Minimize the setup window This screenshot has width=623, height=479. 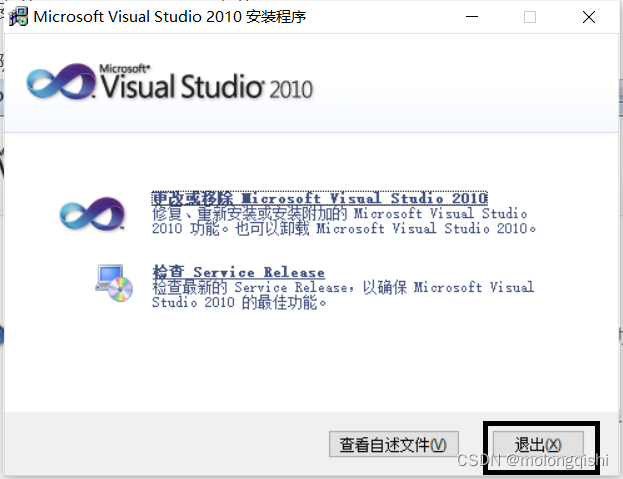pyautogui.click(x=472, y=17)
